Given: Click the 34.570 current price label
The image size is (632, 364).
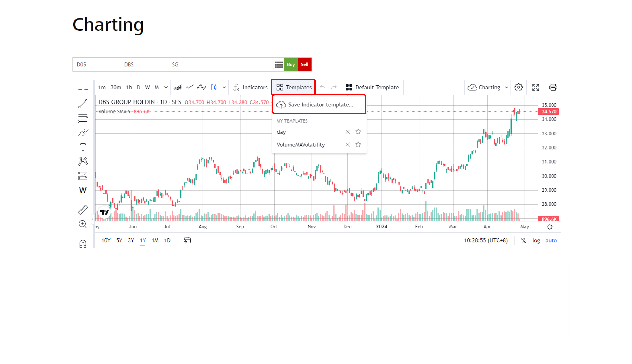Looking at the screenshot, I should click(548, 111).
